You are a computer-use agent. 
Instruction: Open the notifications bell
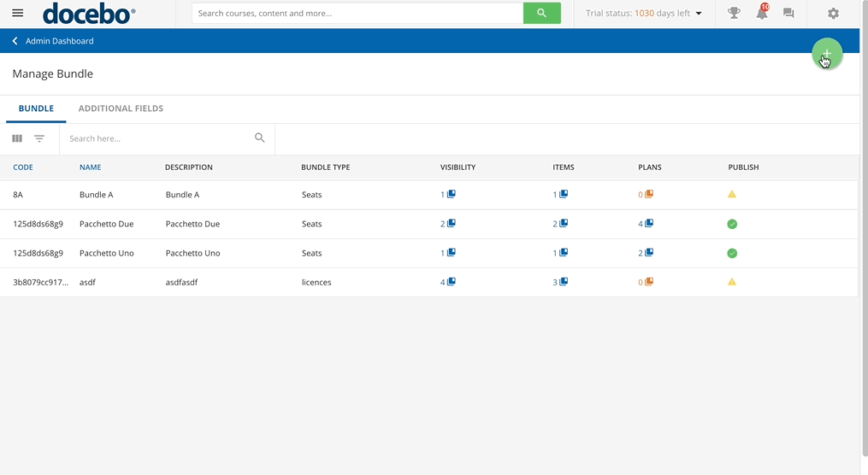[761, 14]
